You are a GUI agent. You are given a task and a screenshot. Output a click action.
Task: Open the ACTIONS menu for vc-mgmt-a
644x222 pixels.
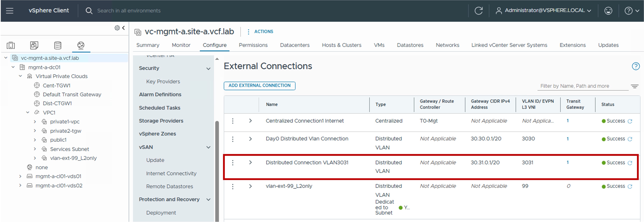tap(260, 32)
